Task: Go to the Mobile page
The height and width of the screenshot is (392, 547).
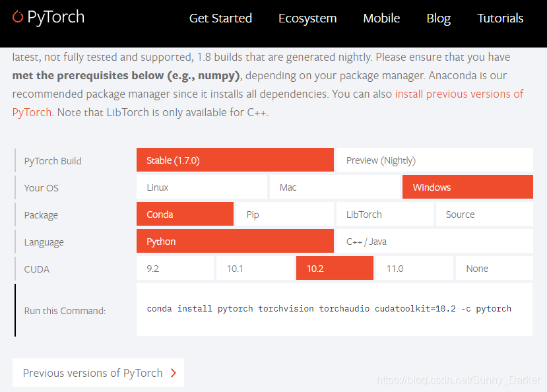Action: tap(381, 18)
